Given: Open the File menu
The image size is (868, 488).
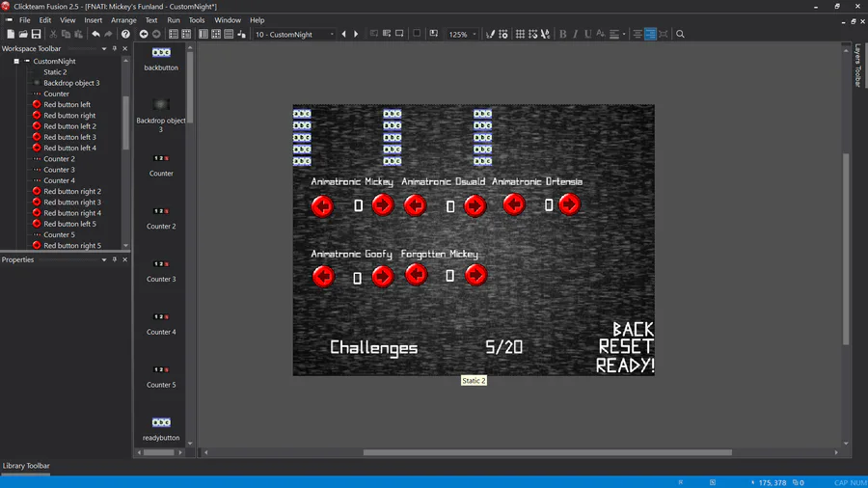Looking at the screenshot, I should click(25, 20).
